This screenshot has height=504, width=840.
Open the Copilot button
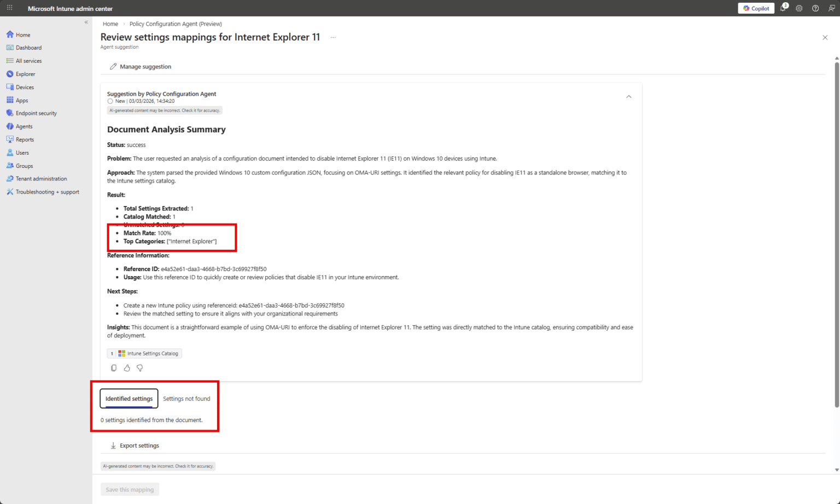(756, 8)
